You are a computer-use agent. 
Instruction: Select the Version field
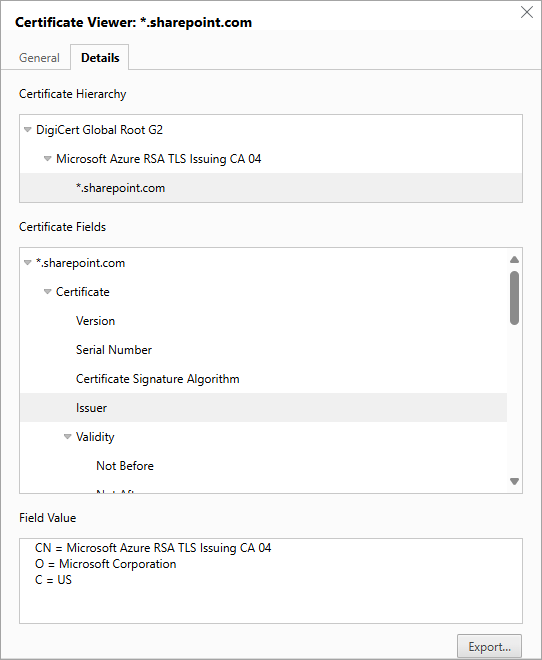pyautogui.click(x=263, y=321)
